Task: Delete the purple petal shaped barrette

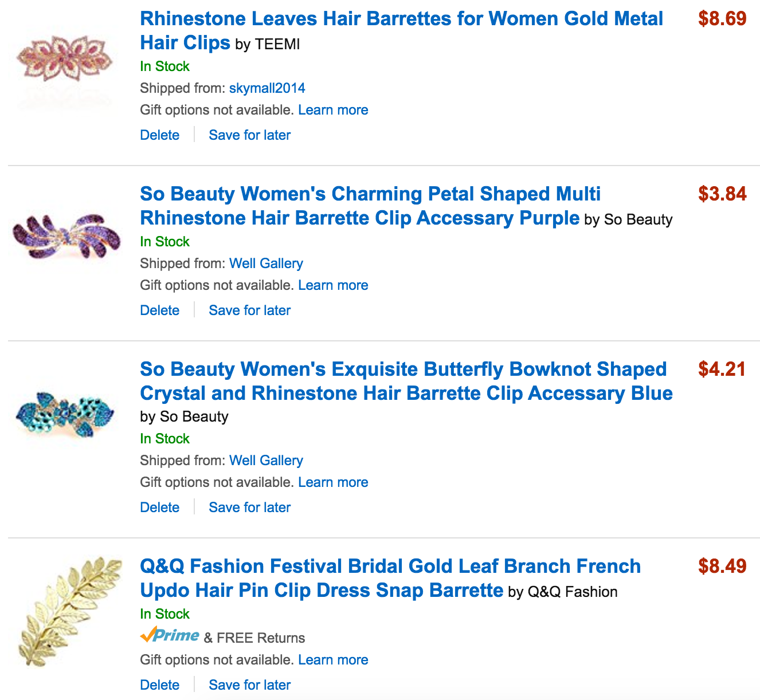Action: (x=159, y=310)
